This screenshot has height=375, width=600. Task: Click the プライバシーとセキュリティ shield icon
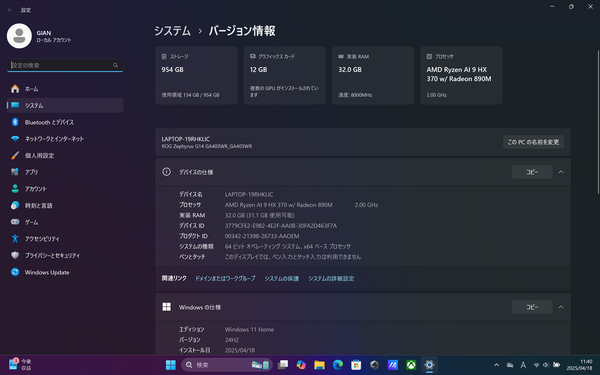pyautogui.click(x=15, y=255)
